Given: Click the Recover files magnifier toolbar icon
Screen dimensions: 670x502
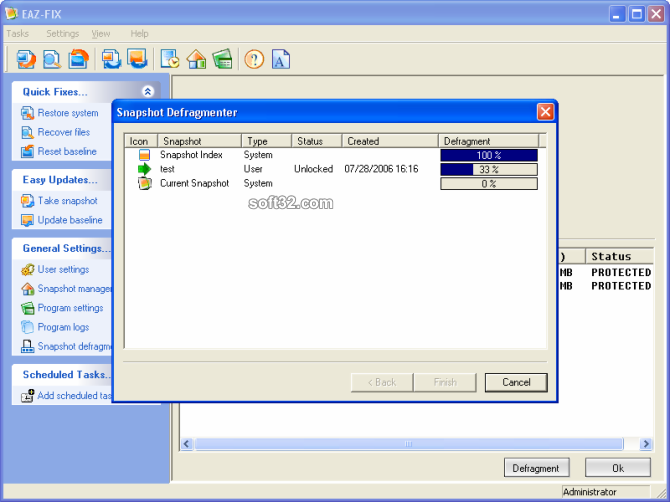Looking at the screenshot, I should coord(52,59).
